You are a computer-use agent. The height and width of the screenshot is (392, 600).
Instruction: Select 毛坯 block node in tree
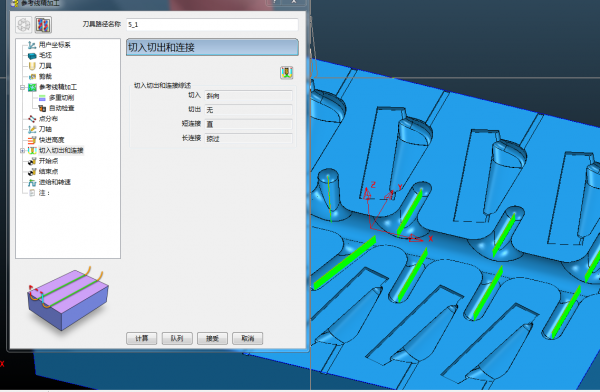[x=45, y=55]
